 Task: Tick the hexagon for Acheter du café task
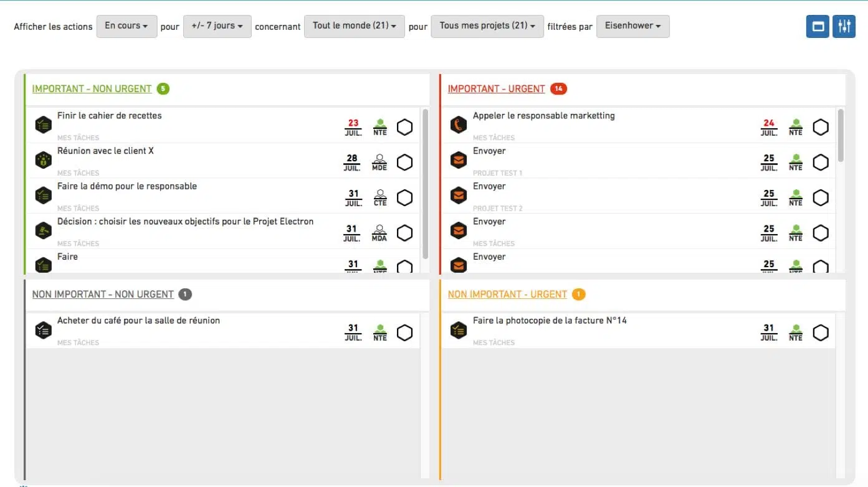pyautogui.click(x=405, y=333)
